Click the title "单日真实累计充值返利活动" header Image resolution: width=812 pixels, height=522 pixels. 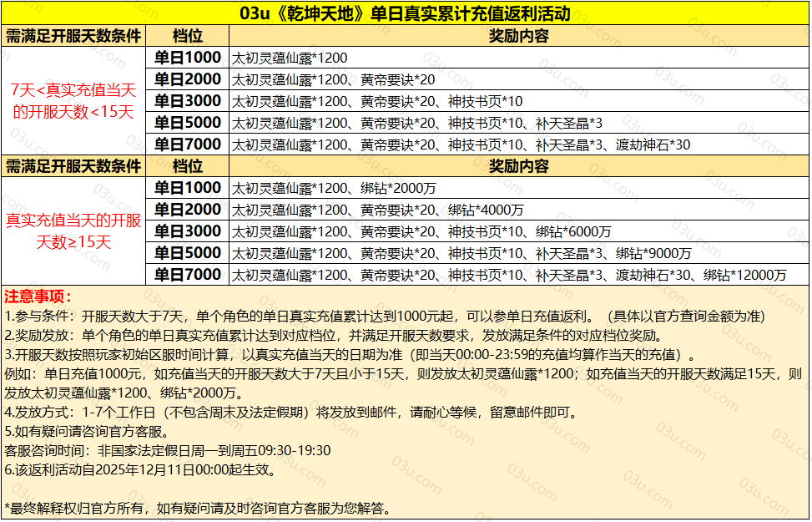[x=406, y=13]
